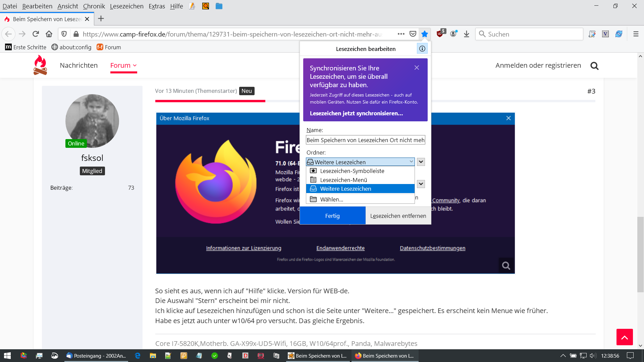Image resolution: width=644 pixels, height=362 pixels.
Task: Open the hamburger application menu
Action: click(636, 34)
